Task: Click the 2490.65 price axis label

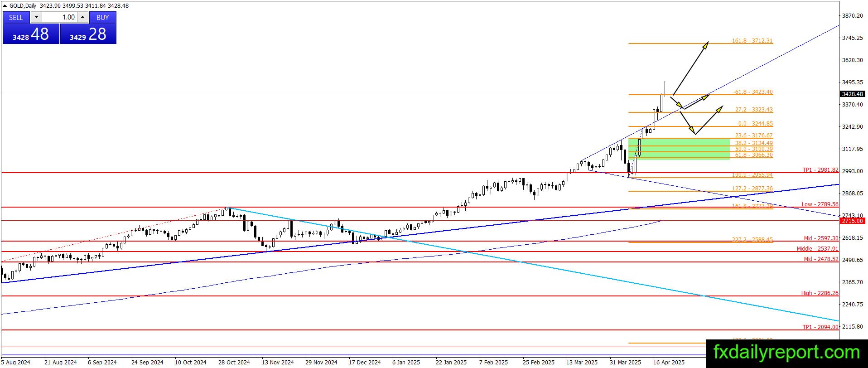Action: pyautogui.click(x=852, y=260)
